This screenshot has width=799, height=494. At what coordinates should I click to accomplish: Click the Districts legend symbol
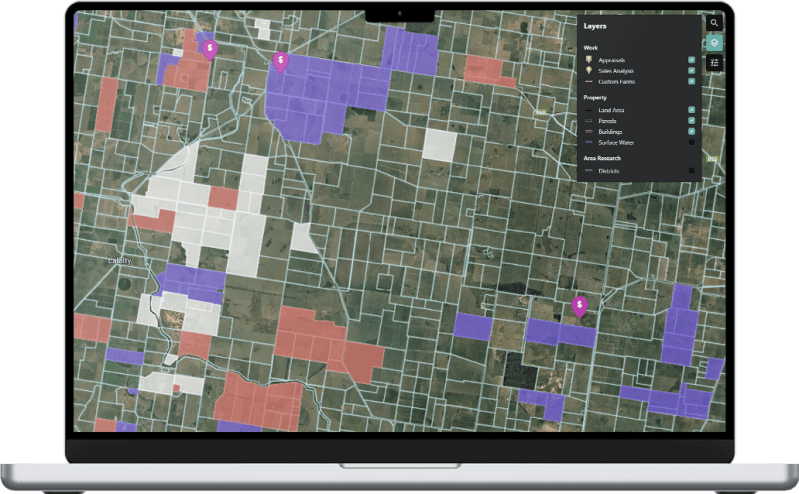(x=589, y=171)
